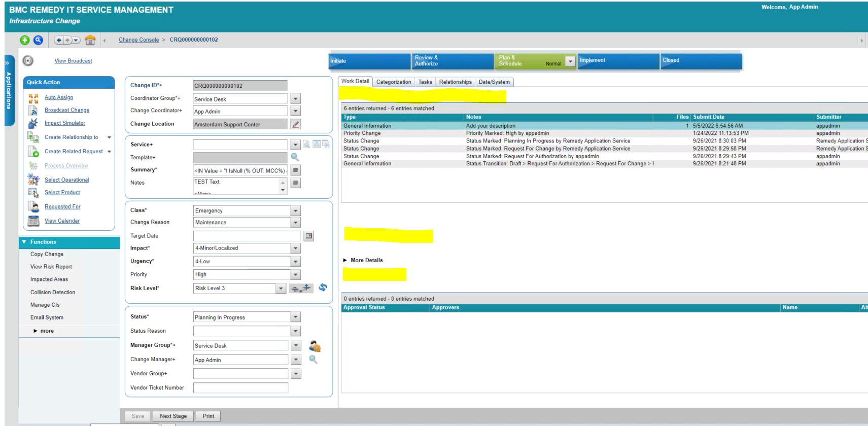Go back with the left arrow navigation icon

[x=59, y=40]
